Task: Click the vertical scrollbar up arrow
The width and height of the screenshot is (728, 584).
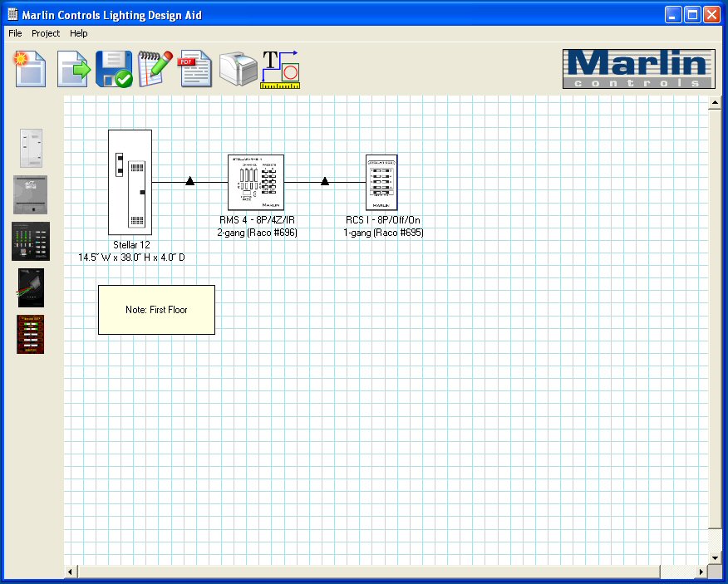Action: point(715,102)
